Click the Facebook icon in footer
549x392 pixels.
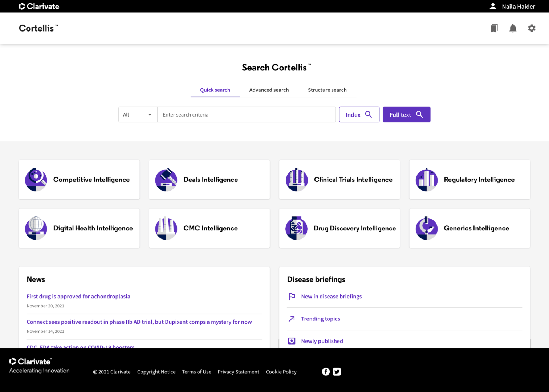[326, 372]
